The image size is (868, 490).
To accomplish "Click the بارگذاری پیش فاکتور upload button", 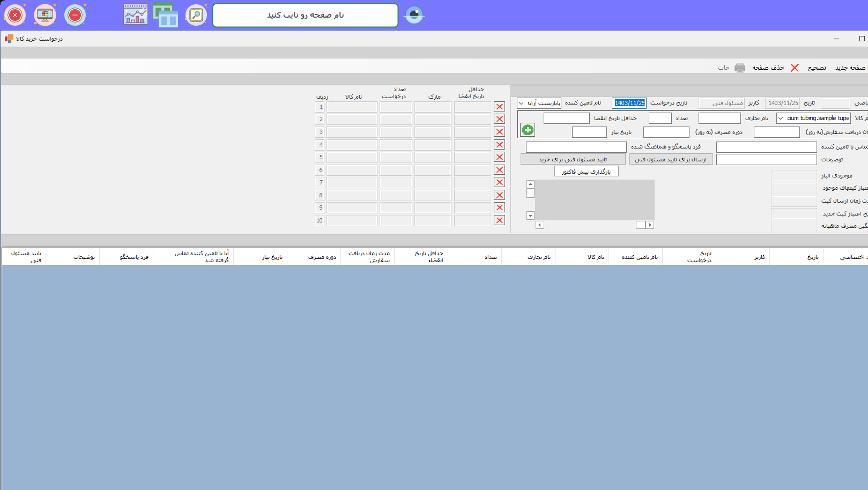I will [586, 172].
